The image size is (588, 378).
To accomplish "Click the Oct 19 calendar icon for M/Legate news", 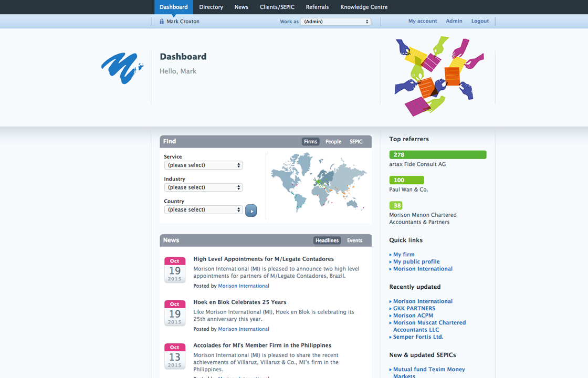I will [x=175, y=270].
